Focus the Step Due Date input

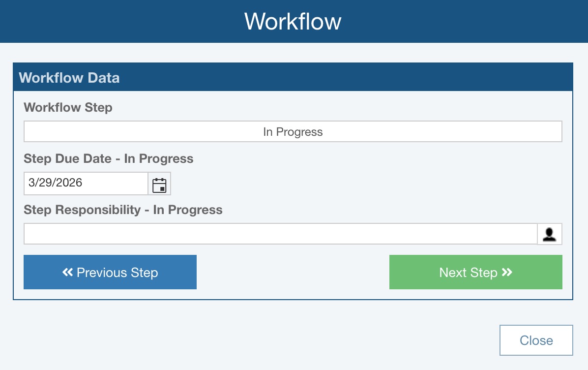click(x=86, y=184)
